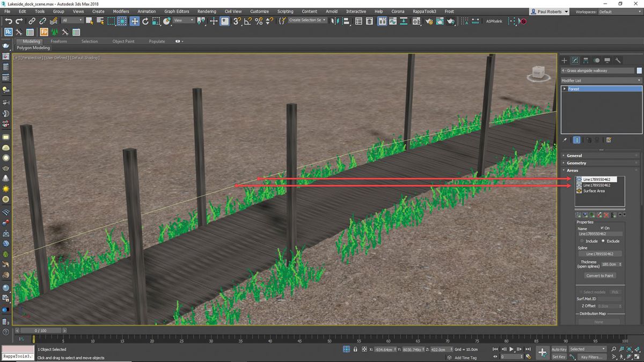This screenshot has width=644, height=362.
Task: Toggle the On checkbox in Properties
Action: [603, 227]
